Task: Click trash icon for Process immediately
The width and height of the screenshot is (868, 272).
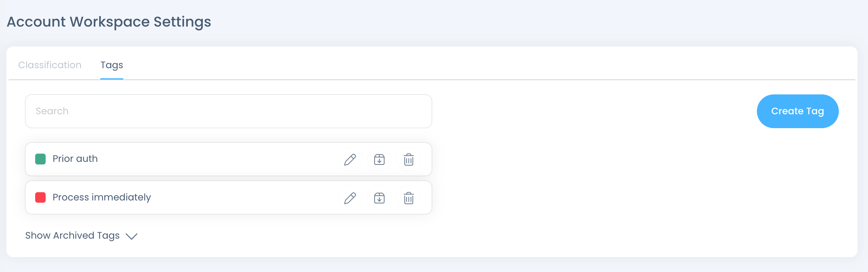Action: [409, 198]
